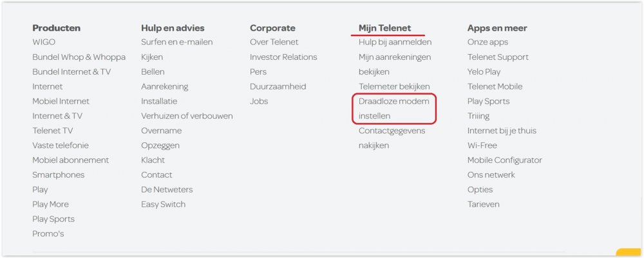Image resolution: width=644 pixels, height=258 pixels.
Task: Open Promo's link in Producten
Action: point(48,234)
